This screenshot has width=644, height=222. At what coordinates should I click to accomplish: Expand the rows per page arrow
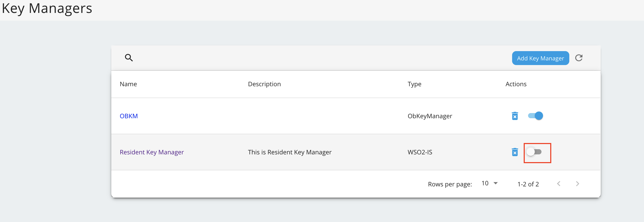point(495,183)
